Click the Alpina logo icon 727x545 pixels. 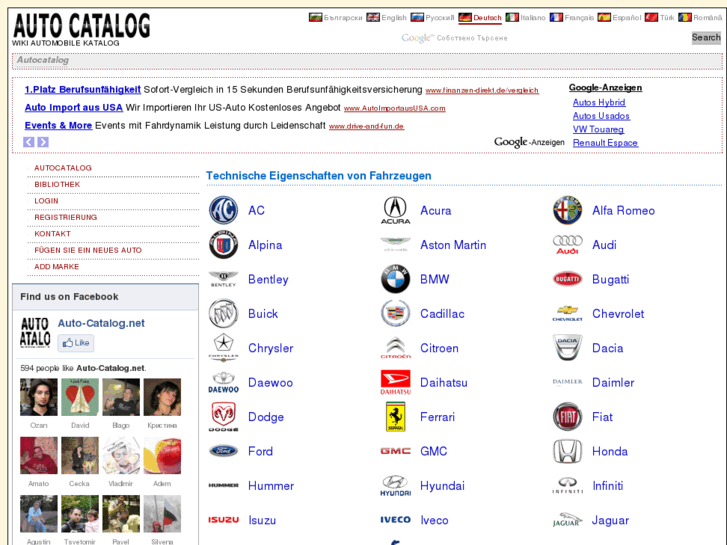[223, 244]
